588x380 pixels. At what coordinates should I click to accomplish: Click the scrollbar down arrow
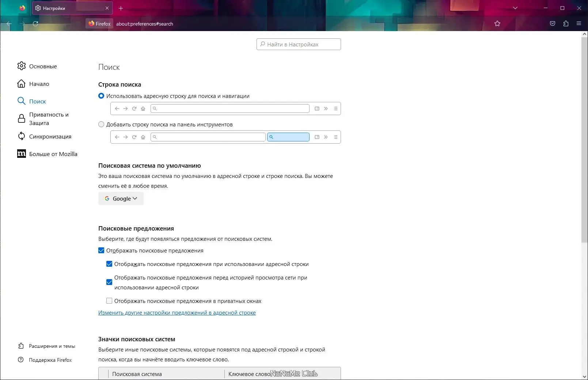coord(584,377)
